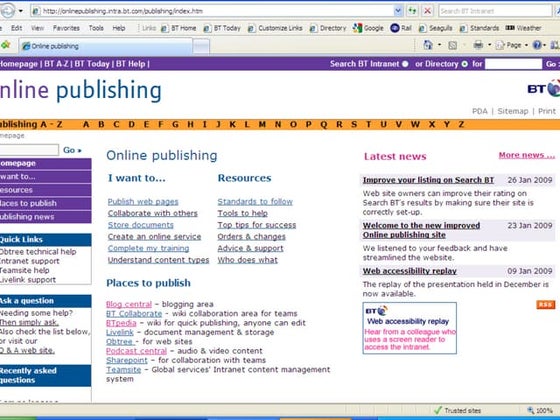
Task: Open Resources in the left navigation
Action: tap(45, 190)
